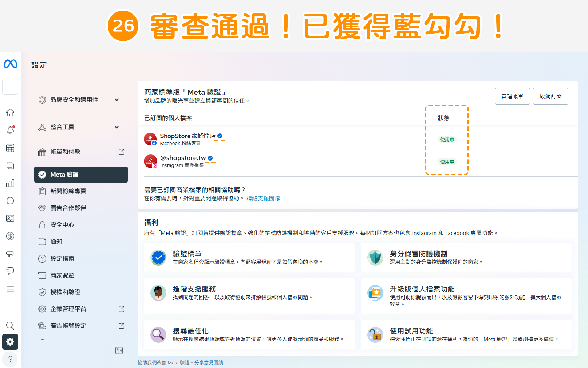Click @shopstore.tw profile name
Image resolution: width=588 pixels, height=368 pixels.
coord(183,158)
